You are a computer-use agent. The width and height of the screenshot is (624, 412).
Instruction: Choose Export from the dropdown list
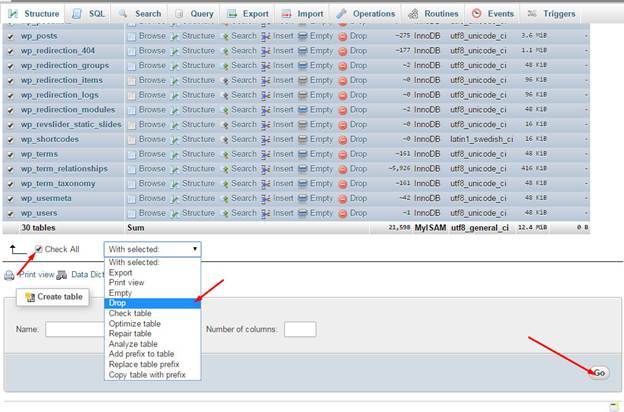(x=153, y=273)
